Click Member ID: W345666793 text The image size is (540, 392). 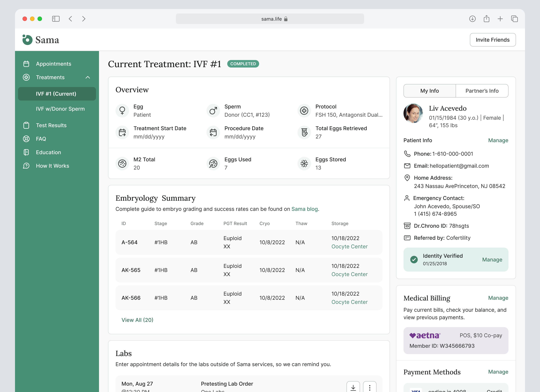442,346
